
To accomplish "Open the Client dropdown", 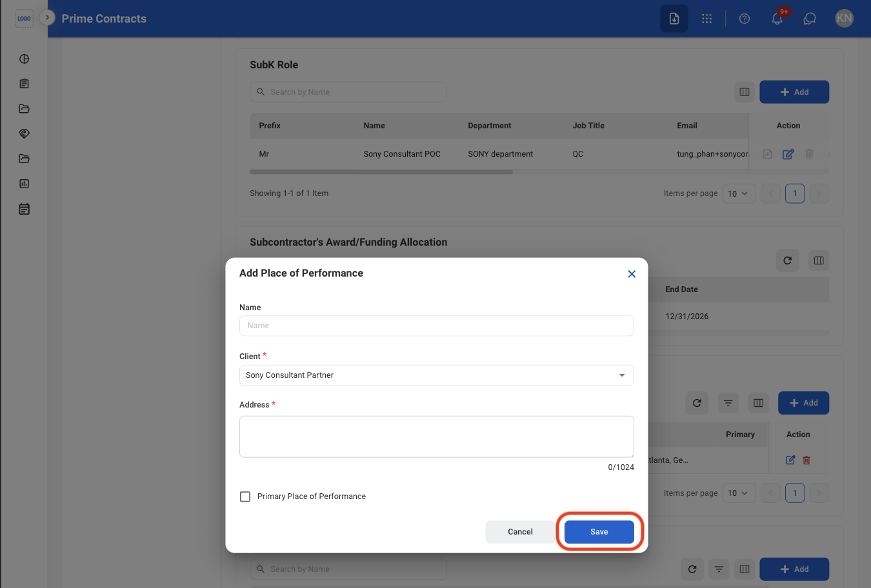I will (436, 375).
